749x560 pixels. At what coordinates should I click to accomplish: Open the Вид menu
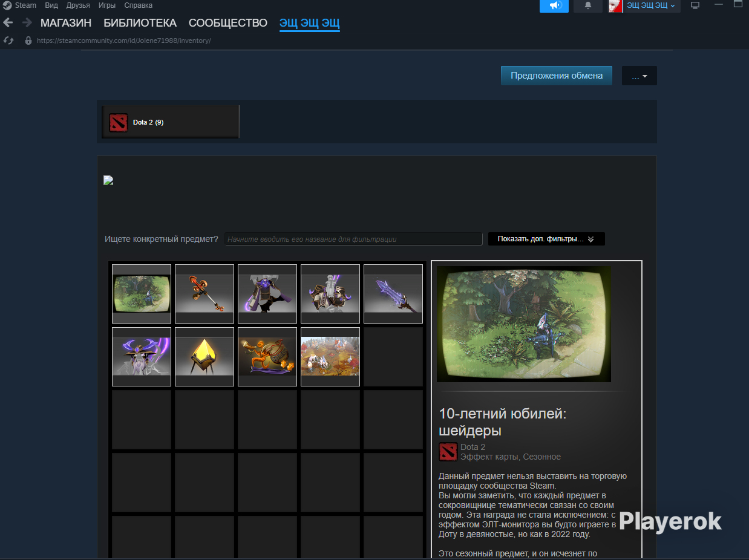click(51, 5)
